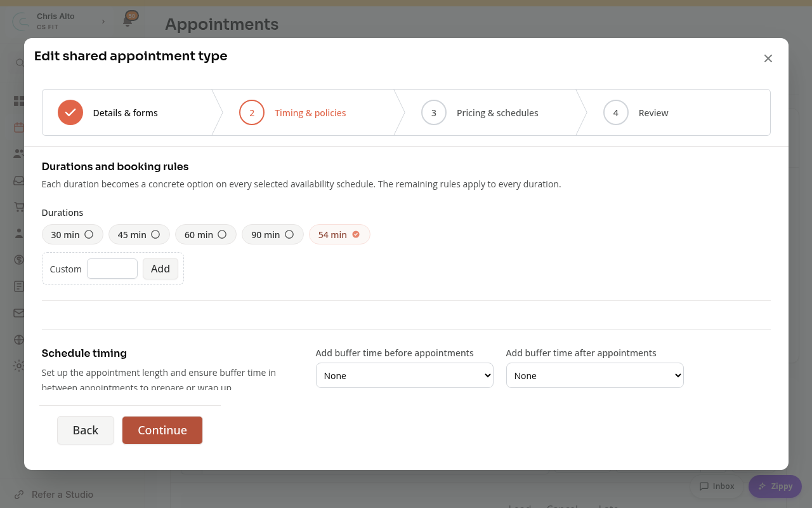Screen dimensions: 812x508
Task: Close the Edit shared appointment type dialog
Action: pyautogui.click(x=768, y=58)
